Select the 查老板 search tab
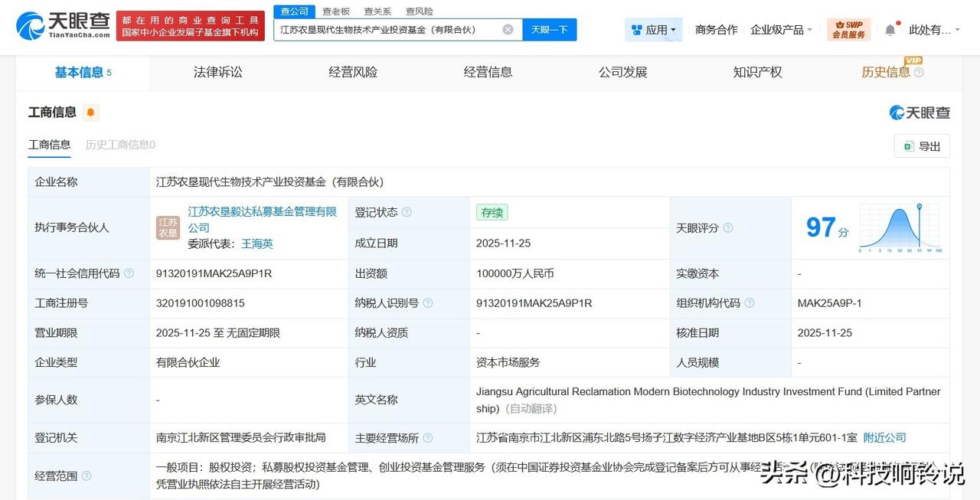Image resolution: width=980 pixels, height=500 pixels. 335,11
